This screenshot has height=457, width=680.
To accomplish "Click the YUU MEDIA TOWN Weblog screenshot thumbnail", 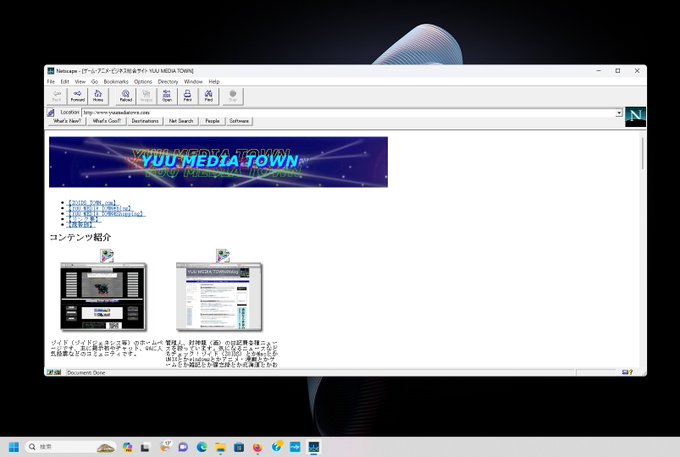I will (x=219, y=296).
